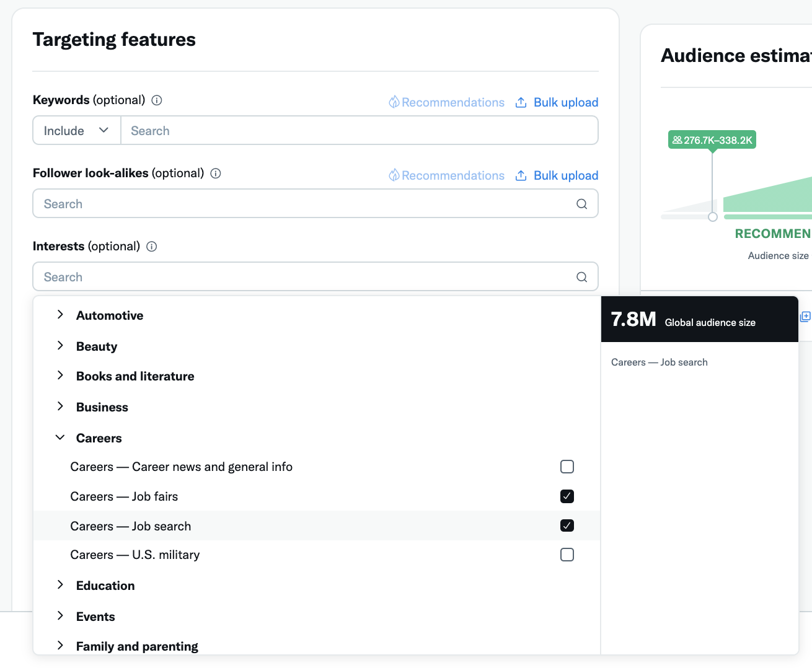This screenshot has width=812, height=668.
Task: Click "Careers — Job search" in audience preview panel
Action: (x=660, y=363)
